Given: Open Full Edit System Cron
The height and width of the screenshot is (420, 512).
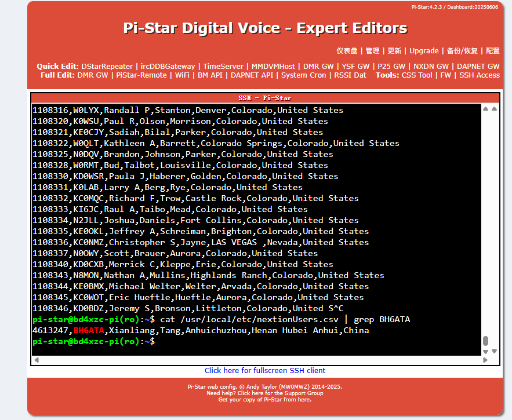Looking at the screenshot, I should pos(303,75).
